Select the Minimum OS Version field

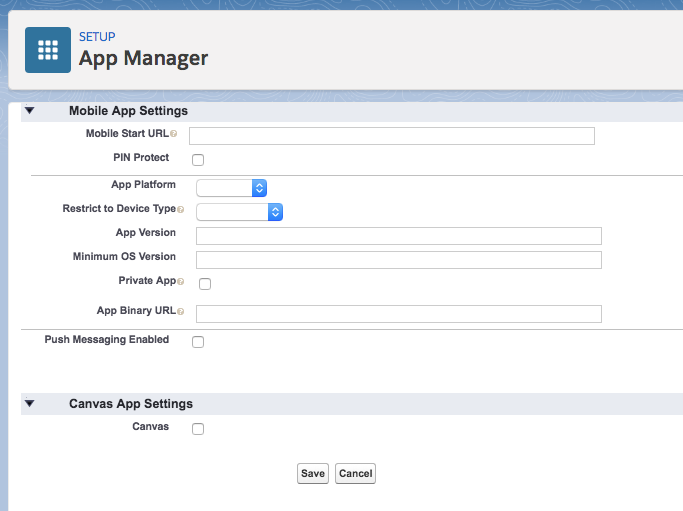click(399, 260)
